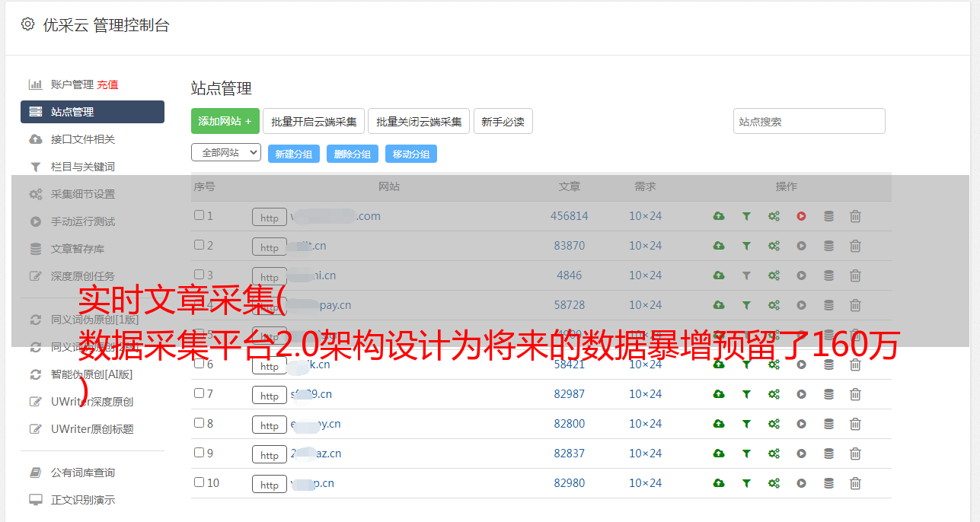Viewport: 980px width, 522px height.
Task: Select the checkbox for site row 7
Action: (199, 393)
